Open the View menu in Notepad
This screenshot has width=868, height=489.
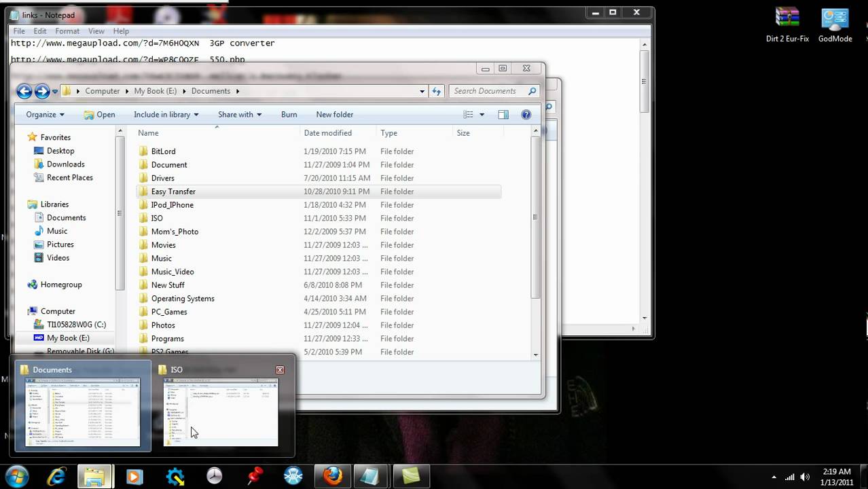(96, 31)
